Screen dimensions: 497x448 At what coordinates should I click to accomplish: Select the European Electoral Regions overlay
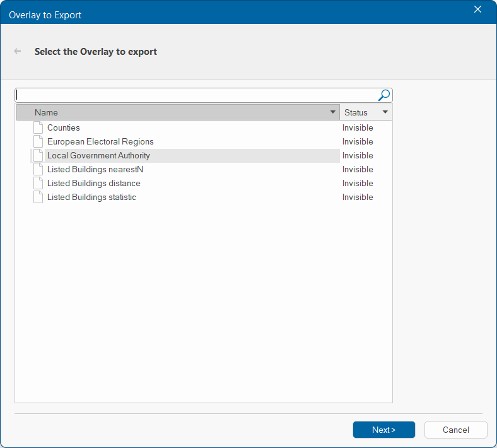coord(100,141)
